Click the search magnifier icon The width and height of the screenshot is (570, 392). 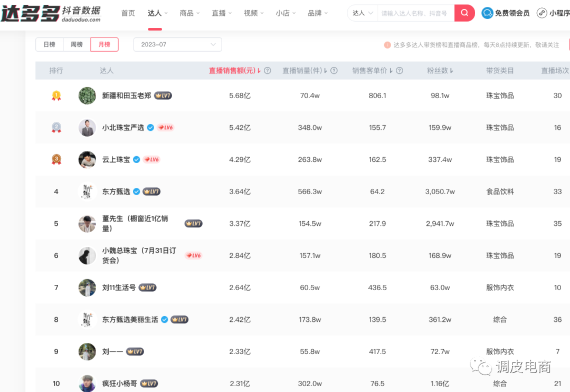463,13
